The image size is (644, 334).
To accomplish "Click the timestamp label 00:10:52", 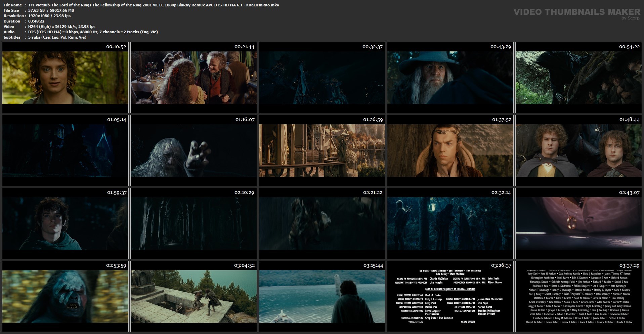I will [x=116, y=47].
